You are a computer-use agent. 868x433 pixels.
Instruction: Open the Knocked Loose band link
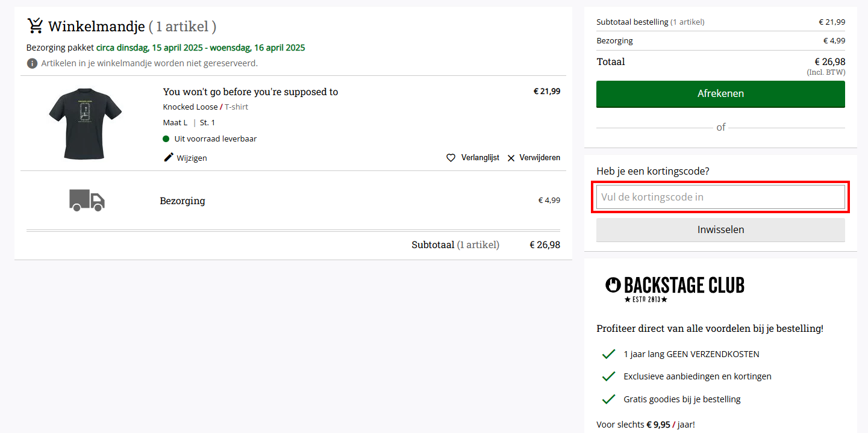pyautogui.click(x=190, y=107)
